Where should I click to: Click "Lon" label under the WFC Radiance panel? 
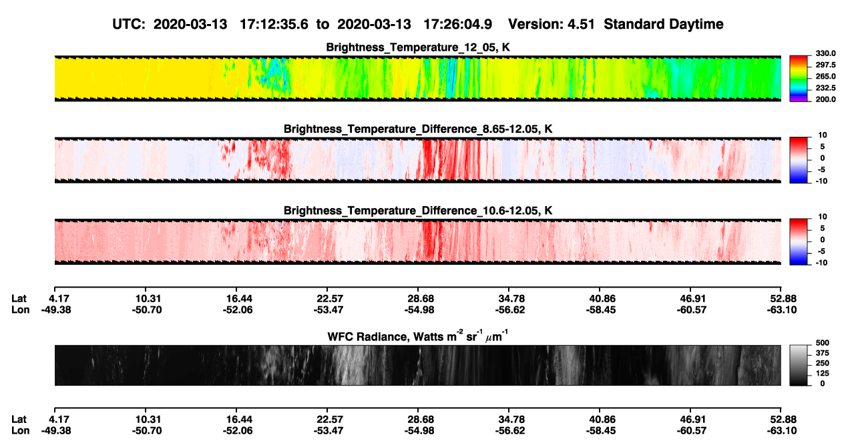point(20,430)
